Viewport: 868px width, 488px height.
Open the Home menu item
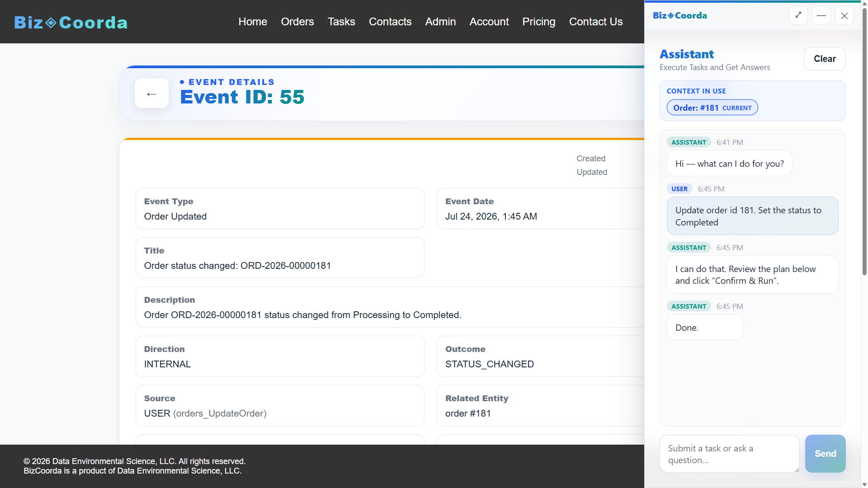[253, 22]
